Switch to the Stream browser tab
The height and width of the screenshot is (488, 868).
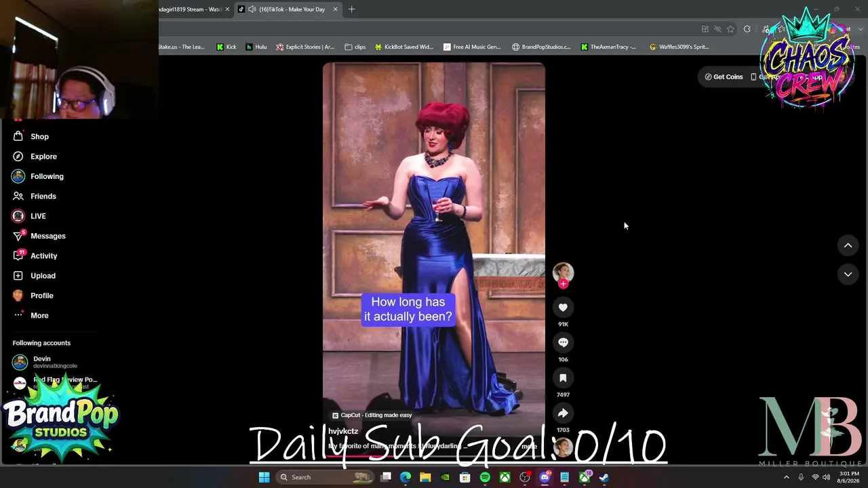[190, 9]
